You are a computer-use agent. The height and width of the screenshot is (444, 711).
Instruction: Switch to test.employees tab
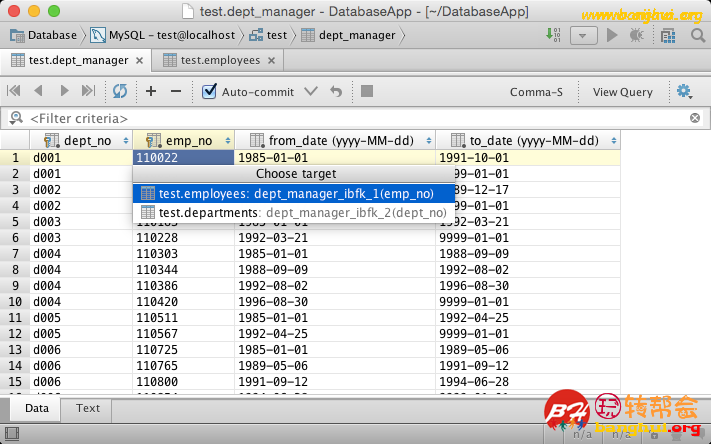[220, 60]
